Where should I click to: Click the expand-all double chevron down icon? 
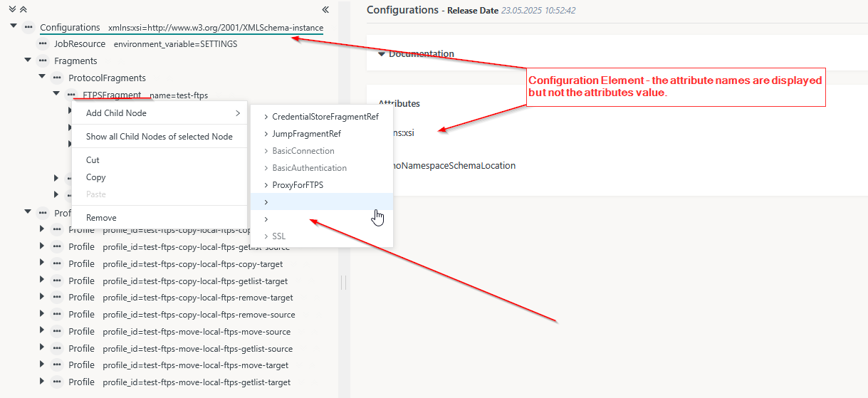click(x=12, y=9)
